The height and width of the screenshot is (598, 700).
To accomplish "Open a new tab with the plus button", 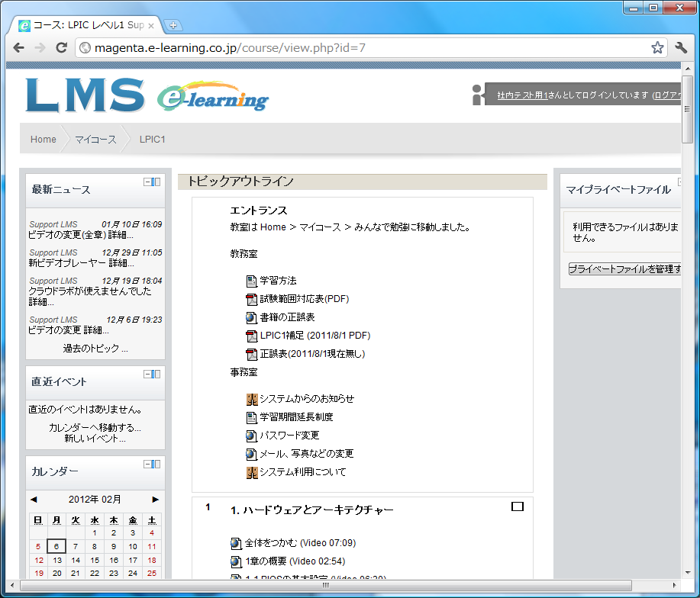I will [173, 25].
